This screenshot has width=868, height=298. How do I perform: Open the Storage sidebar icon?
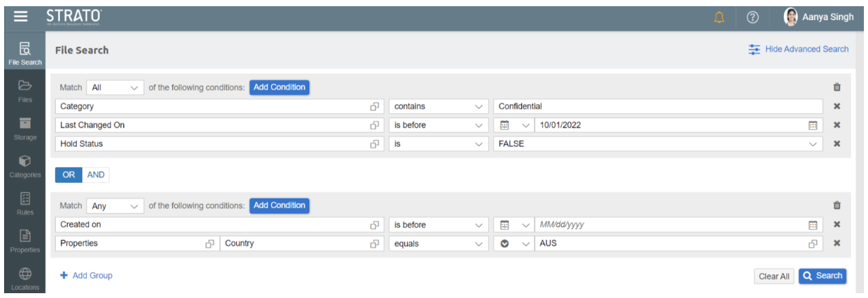[25, 128]
